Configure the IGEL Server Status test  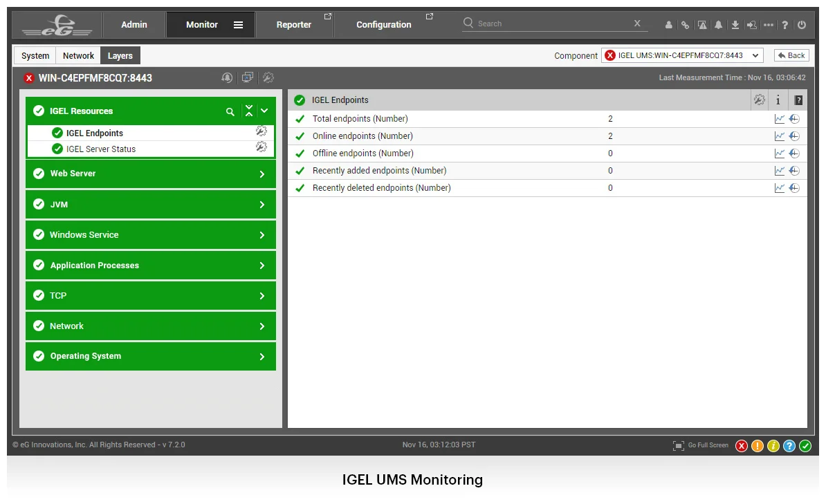click(x=261, y=147)
